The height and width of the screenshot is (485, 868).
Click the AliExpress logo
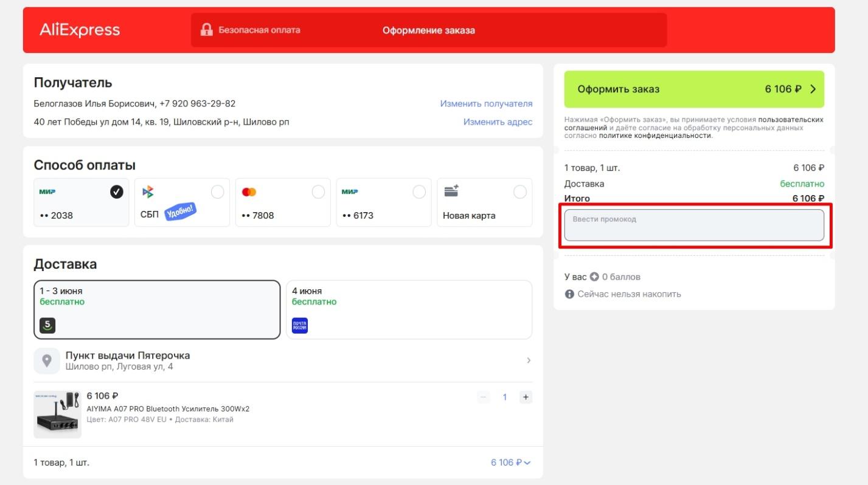click(80, 30)
